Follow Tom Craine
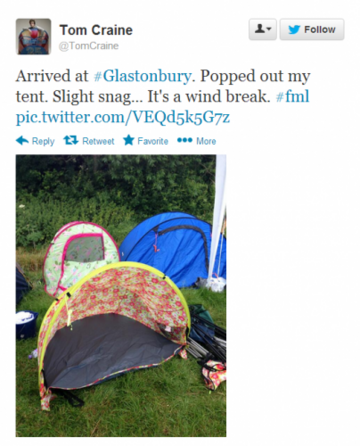This screenshot has height=446, width=360. pyautogui.click(x=312, y=30)
